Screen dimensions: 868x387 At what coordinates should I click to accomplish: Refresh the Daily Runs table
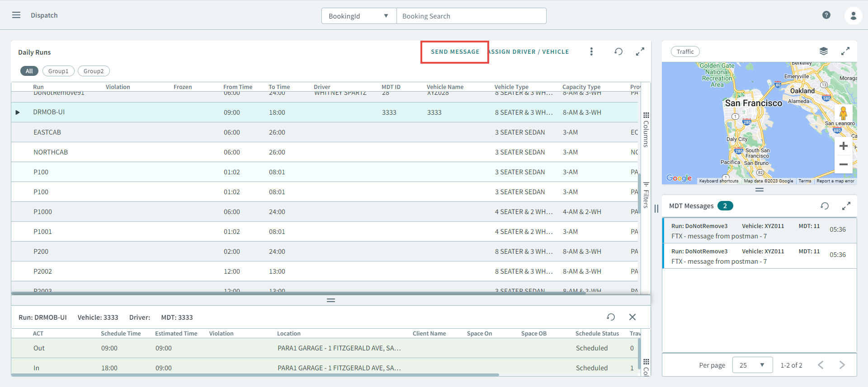tap(618, 52)
